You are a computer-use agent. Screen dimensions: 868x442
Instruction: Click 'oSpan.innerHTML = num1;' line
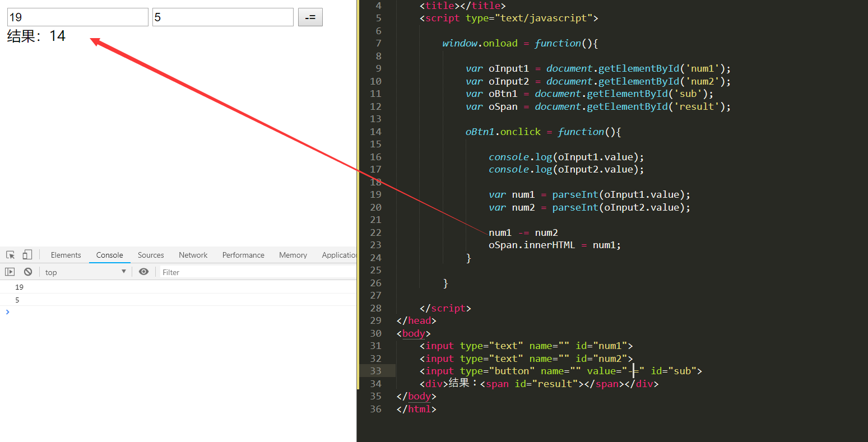tap(555, 245)
